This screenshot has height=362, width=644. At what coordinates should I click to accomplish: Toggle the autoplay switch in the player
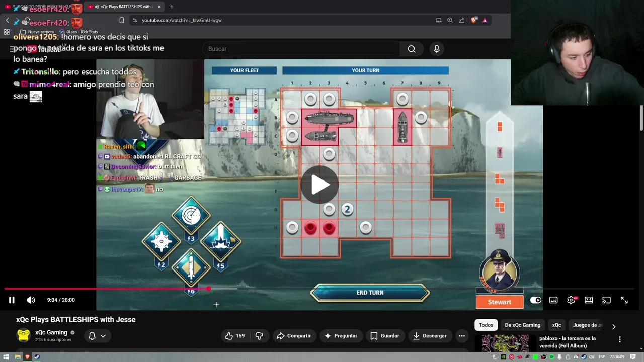(536, 300)
